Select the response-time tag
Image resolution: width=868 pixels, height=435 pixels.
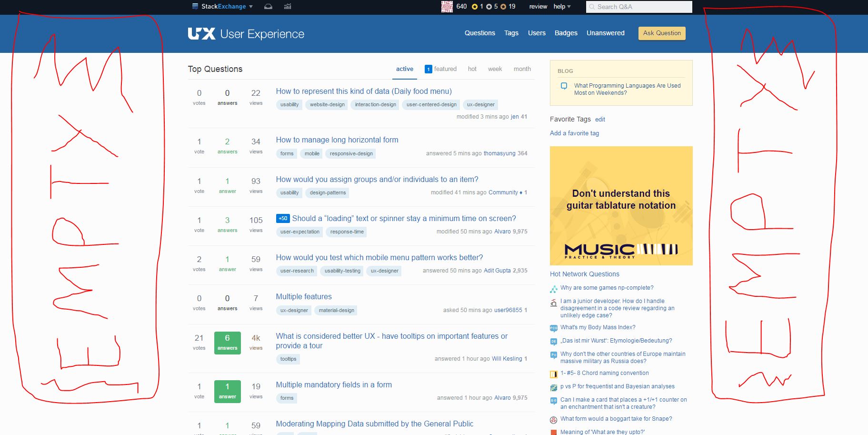pos(347,232)
